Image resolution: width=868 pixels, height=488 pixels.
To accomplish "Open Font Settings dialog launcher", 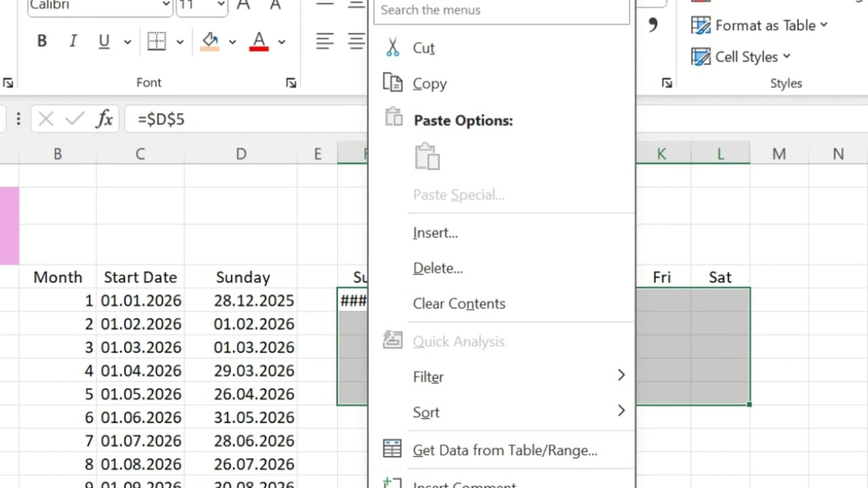I will 291,83.
